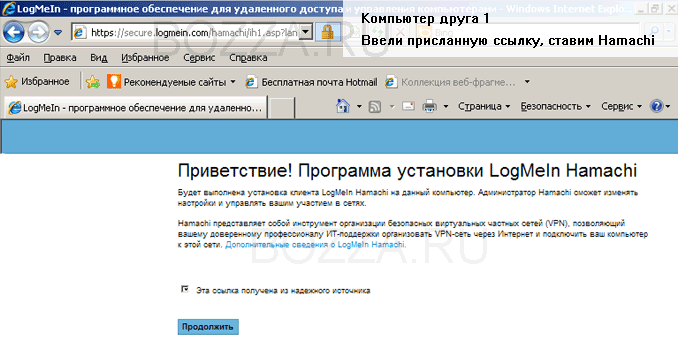678x364 pixels.
Task: Click the Продолжить button
Action: coord(208,327)
